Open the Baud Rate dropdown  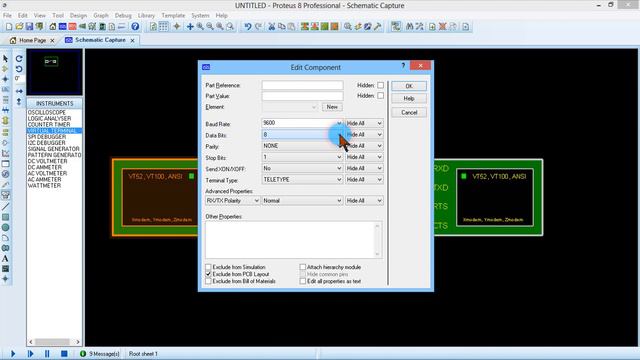point(302,123)
